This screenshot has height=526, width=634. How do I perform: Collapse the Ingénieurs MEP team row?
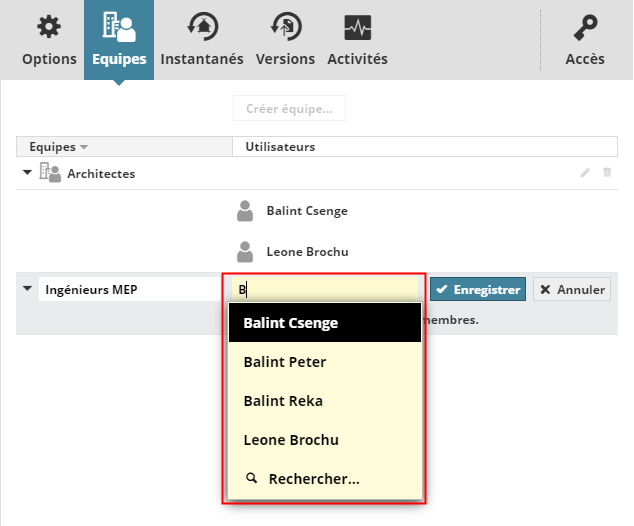[26, 290]
